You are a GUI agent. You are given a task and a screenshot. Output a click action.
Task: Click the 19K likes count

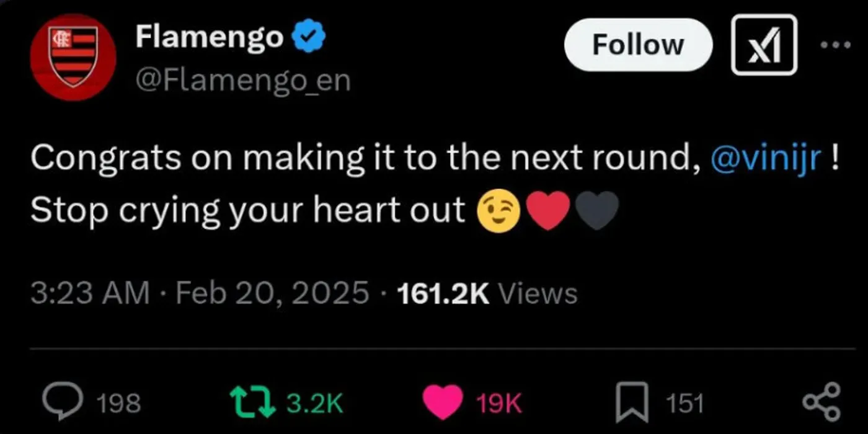(499, 403)
